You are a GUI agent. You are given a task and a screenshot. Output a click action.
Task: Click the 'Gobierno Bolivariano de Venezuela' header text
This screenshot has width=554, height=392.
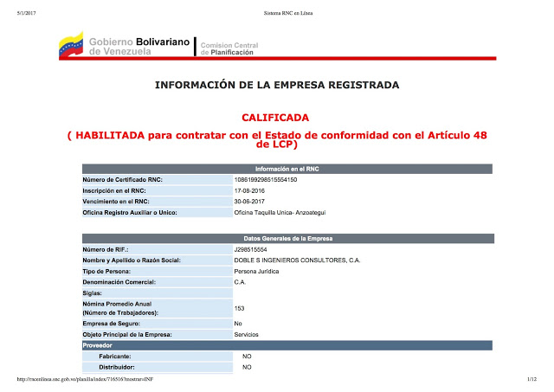(139, 46)
